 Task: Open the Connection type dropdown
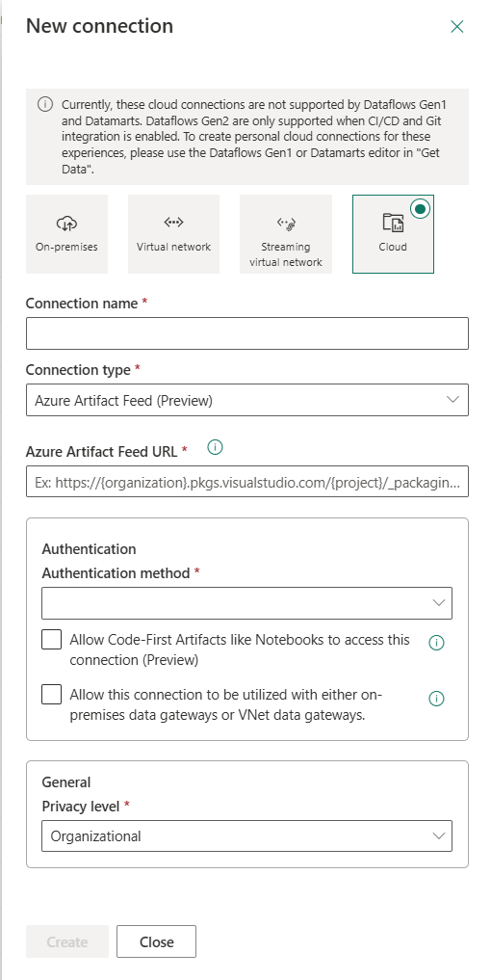[247, 400]
